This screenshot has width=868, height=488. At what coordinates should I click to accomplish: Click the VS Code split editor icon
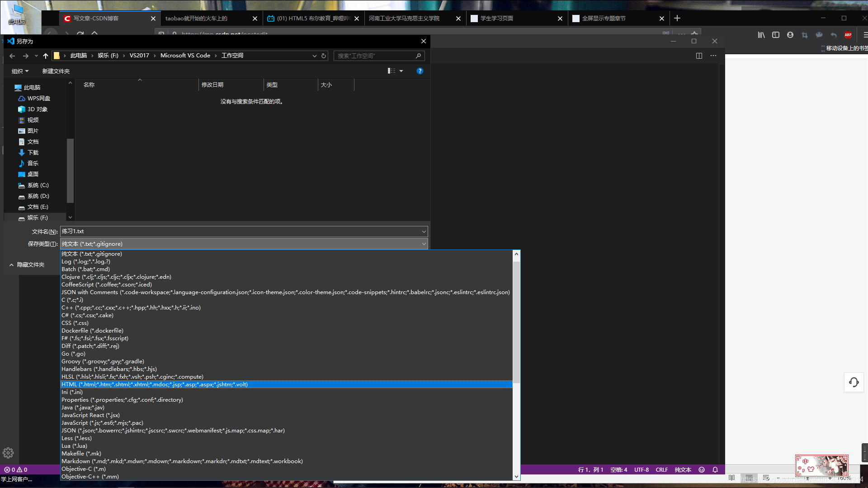699,56
